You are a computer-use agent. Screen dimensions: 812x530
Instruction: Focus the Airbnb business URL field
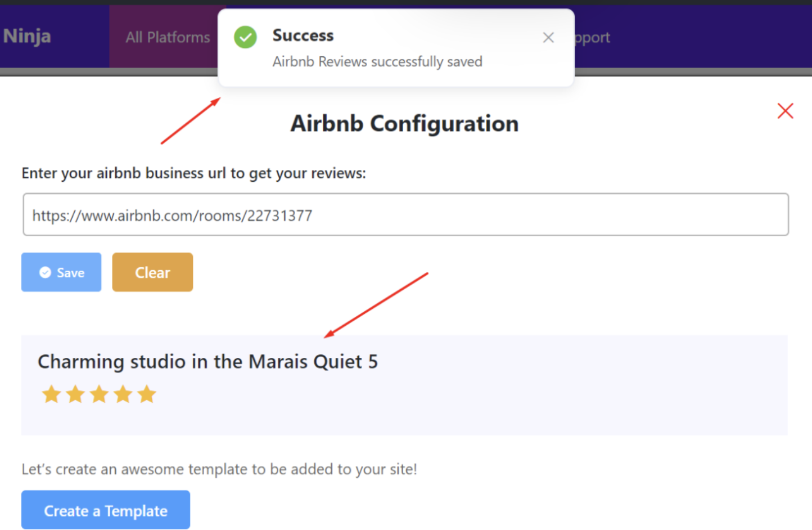pos(405,215)
